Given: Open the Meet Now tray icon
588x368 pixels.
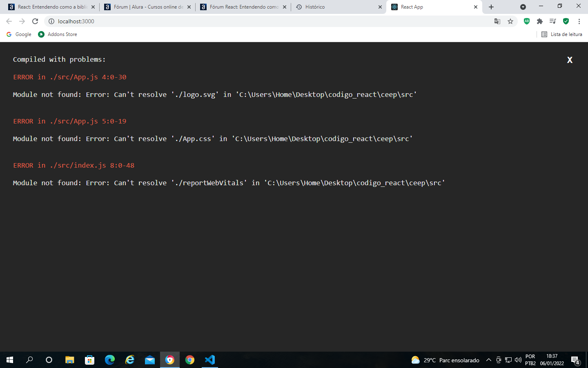Looking at the screenshot, I should [x=499, y=360].
